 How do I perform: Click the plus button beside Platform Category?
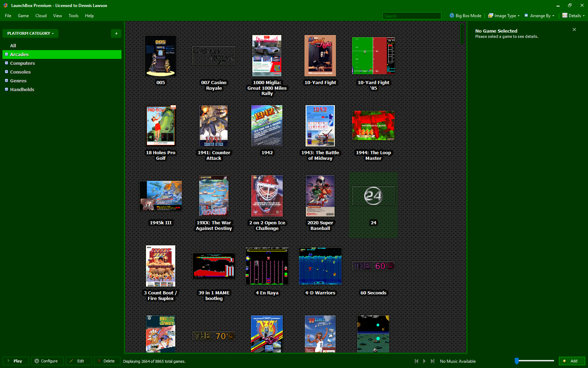tap(116, 33)
